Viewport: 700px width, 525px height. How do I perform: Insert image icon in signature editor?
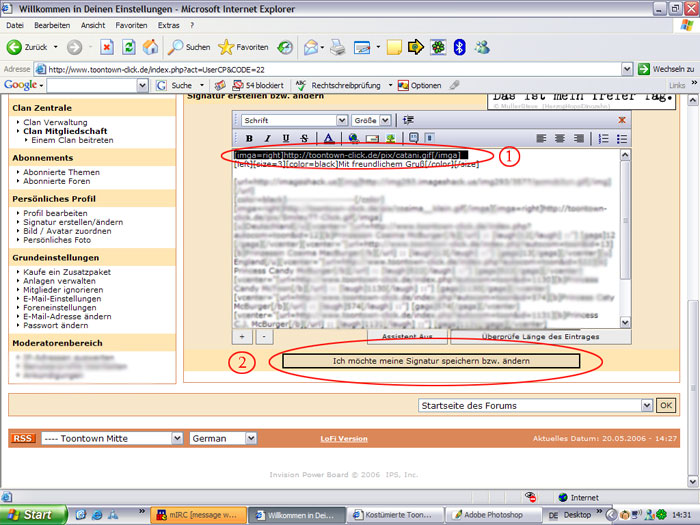pos(391,138)
